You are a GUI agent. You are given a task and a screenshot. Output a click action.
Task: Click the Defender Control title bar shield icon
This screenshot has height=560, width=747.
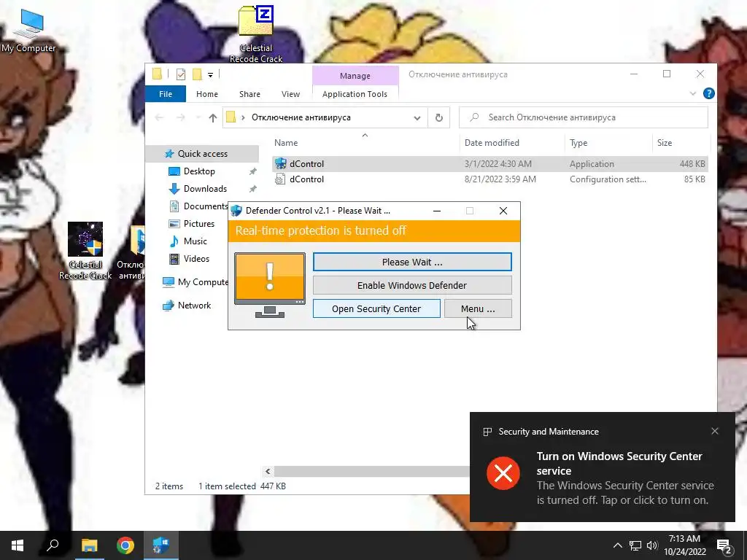(x=236, y=211)
